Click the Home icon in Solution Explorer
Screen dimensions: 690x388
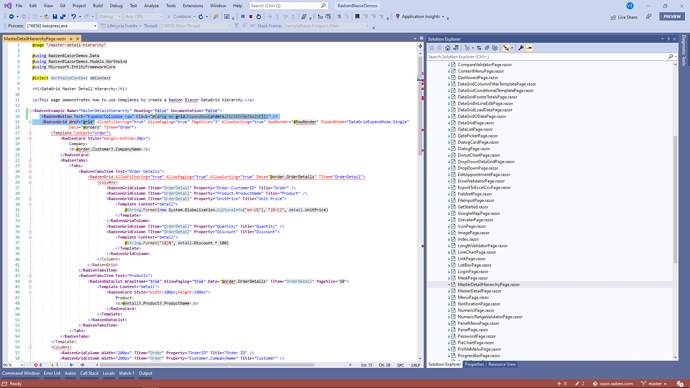click(448, 48)
